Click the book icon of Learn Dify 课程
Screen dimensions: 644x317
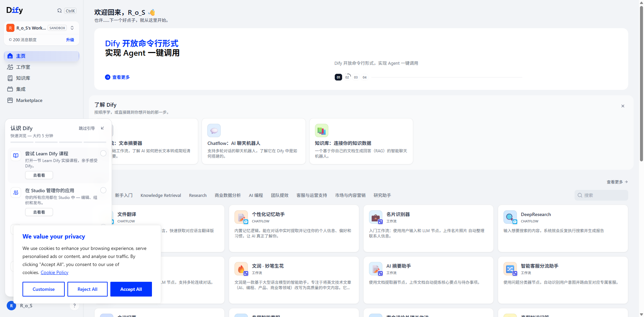coord(16,156)
